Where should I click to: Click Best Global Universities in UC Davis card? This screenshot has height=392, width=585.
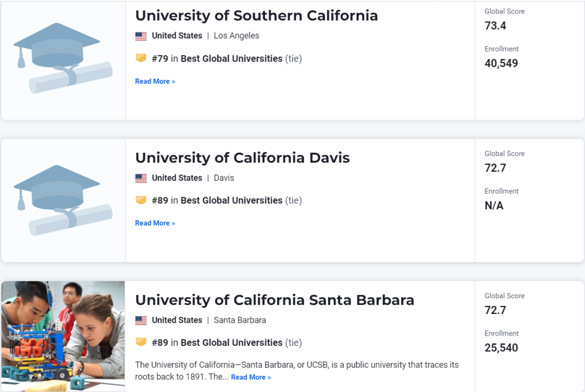tap(232, 200)
